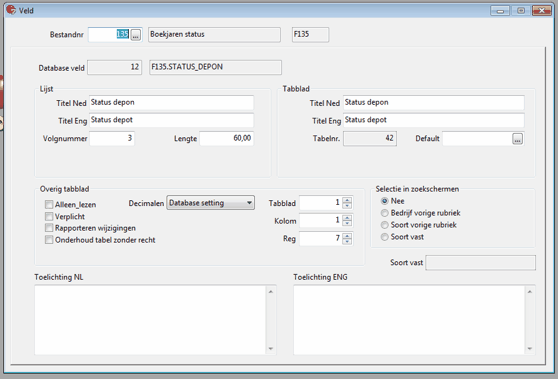Open the Default lookup ellipsis button
This screenshot has width=558, height=379.
tap(517, 139)
